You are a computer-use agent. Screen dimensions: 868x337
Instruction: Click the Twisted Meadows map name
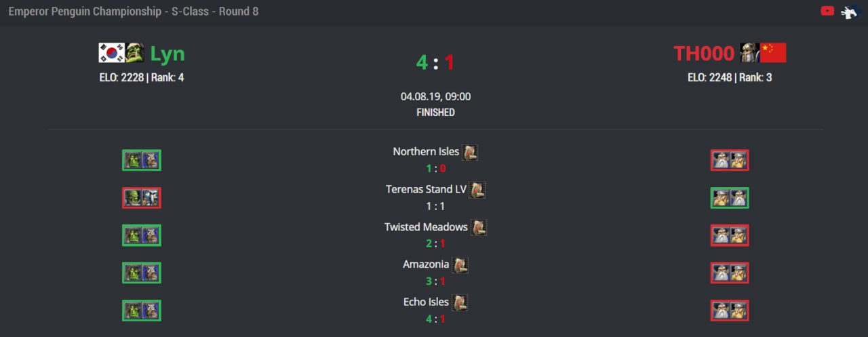[x=426, y=227]
